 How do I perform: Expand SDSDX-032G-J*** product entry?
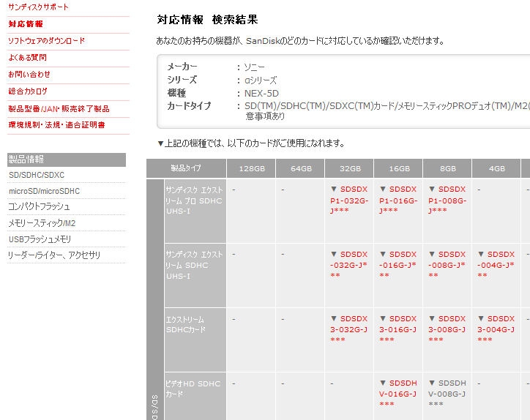[349, 265]
